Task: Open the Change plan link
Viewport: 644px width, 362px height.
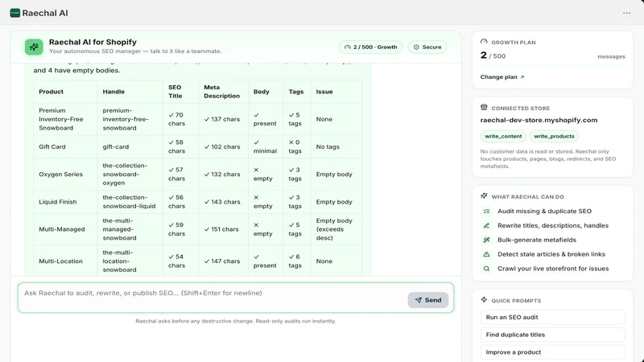Action: pos(502,76)
